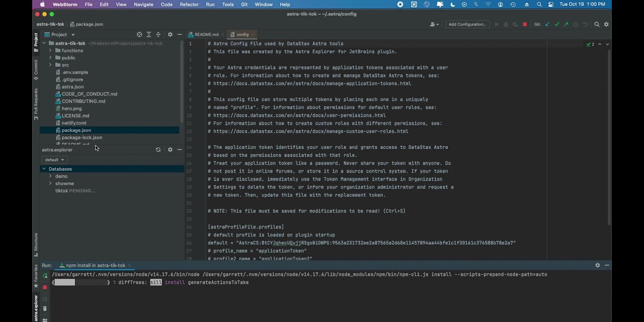Expand the demo database
644x322 pixels.
(x=50, y=176)
